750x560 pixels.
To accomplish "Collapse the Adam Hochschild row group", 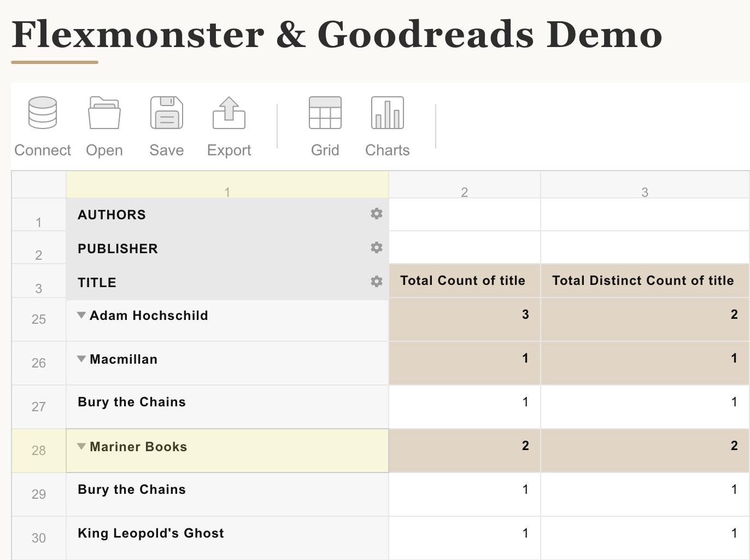I will pyautogui.click(x=81, y=314).
